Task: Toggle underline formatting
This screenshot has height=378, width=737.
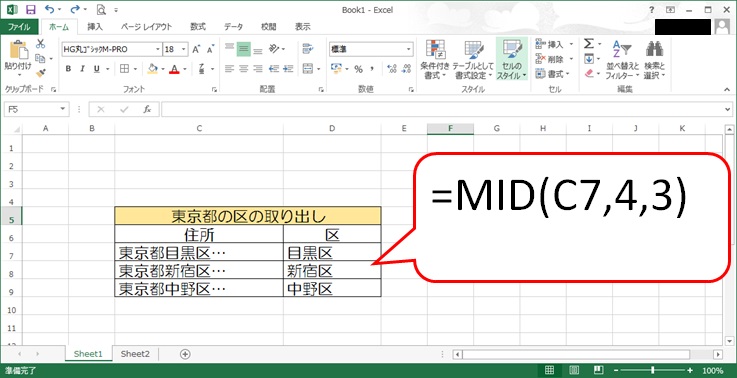Action: coord(96,69)
